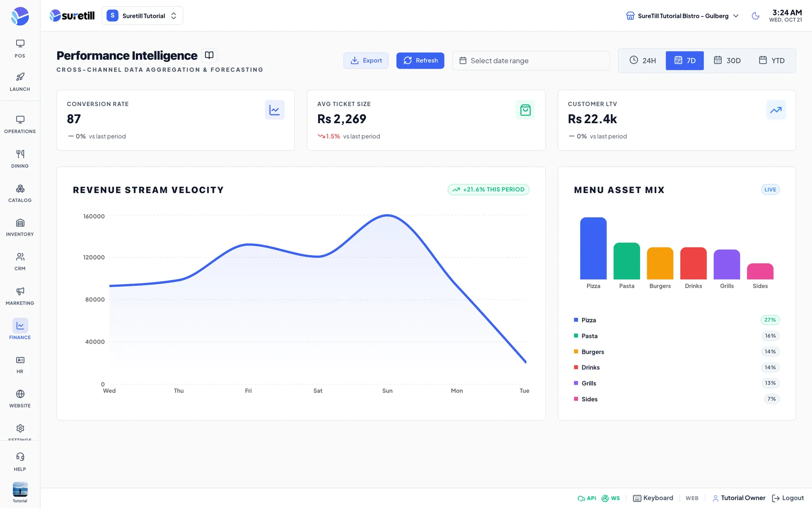Click the Export button

366,61
